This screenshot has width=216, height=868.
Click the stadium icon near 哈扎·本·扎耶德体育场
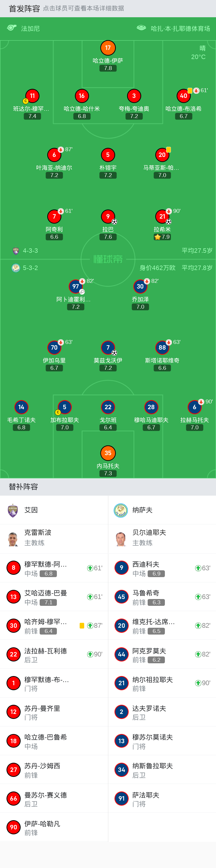[141, 28]
